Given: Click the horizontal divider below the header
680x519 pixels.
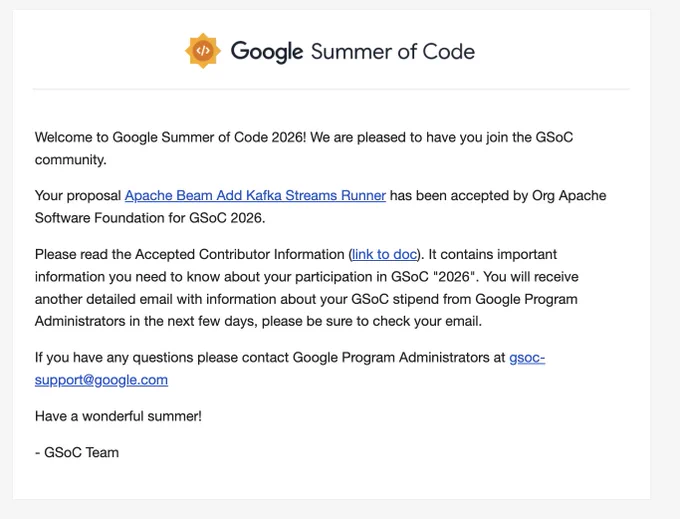Looking at the screenshot, I should [x=331, y=89].
